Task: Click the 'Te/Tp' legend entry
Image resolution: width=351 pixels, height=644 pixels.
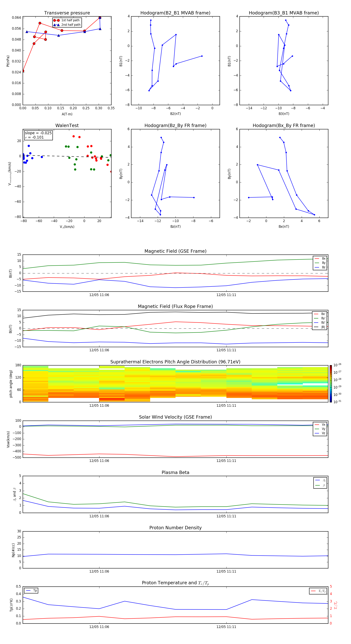Action: click(x=318, y=591)
